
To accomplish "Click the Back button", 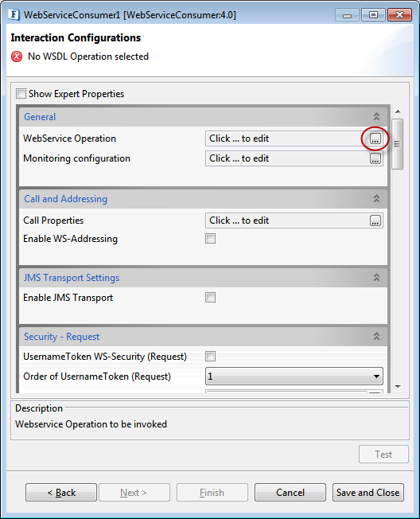I will click(61, 493).
